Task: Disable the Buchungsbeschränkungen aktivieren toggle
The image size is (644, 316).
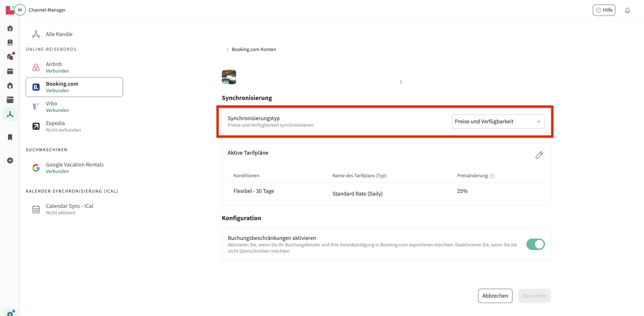Action: [535, 244]
